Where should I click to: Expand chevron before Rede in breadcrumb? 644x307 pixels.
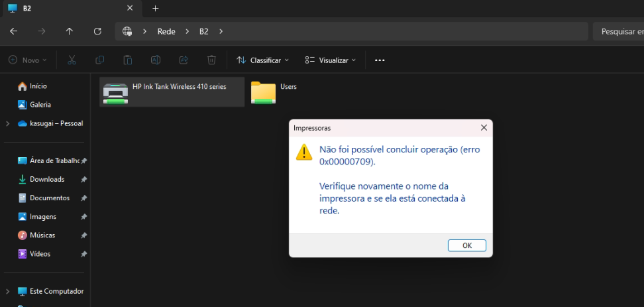click(144, 31)
